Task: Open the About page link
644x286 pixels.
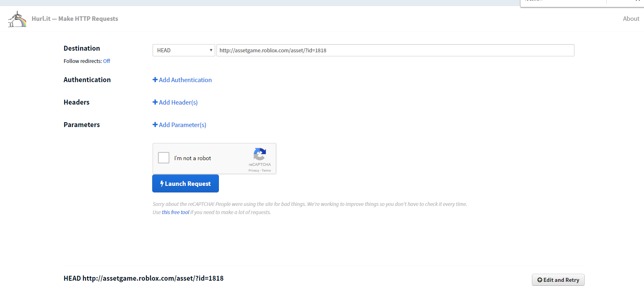Action: pyautogui.click(x=631, y=19)
